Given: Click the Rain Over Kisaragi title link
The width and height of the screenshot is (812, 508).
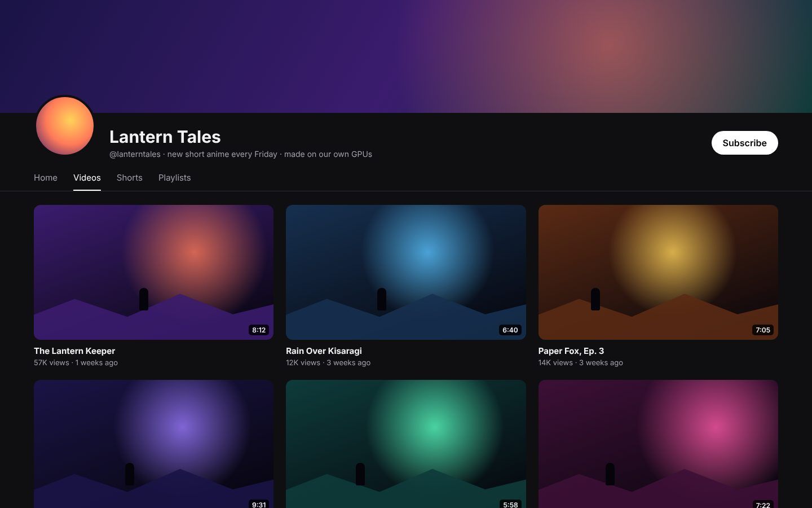Looking at the screenshot, I should [x=324, y=351].
